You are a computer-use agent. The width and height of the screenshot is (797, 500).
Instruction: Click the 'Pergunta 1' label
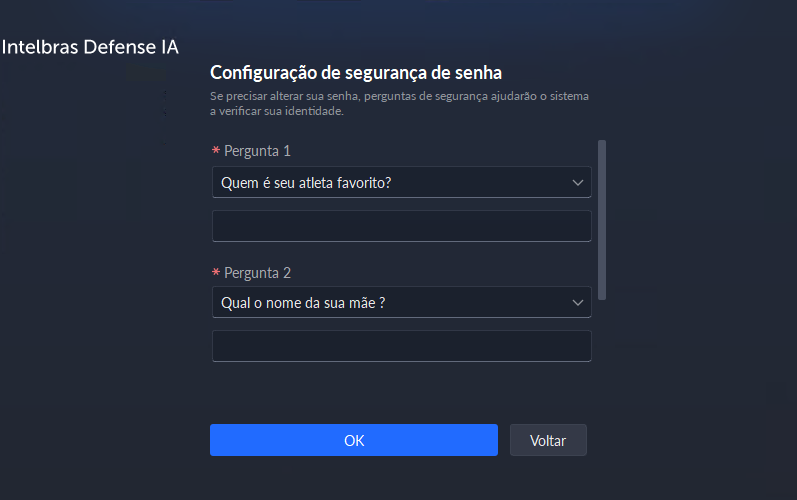[257, 152]
